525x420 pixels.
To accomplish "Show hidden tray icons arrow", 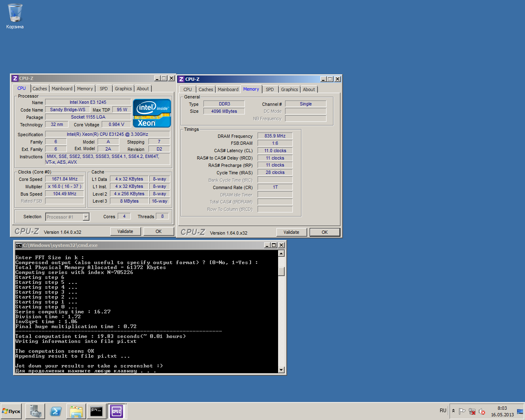I will click(x=453, y=411).
